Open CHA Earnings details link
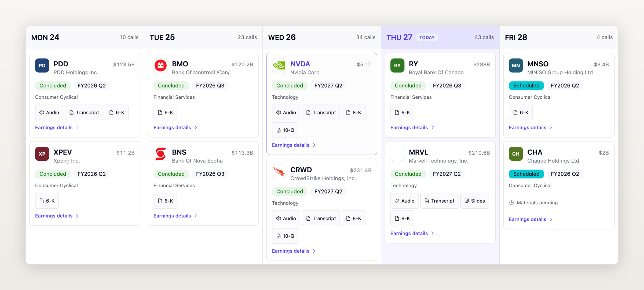This screenshot has height=290, width=644. (x=530, y=219)
